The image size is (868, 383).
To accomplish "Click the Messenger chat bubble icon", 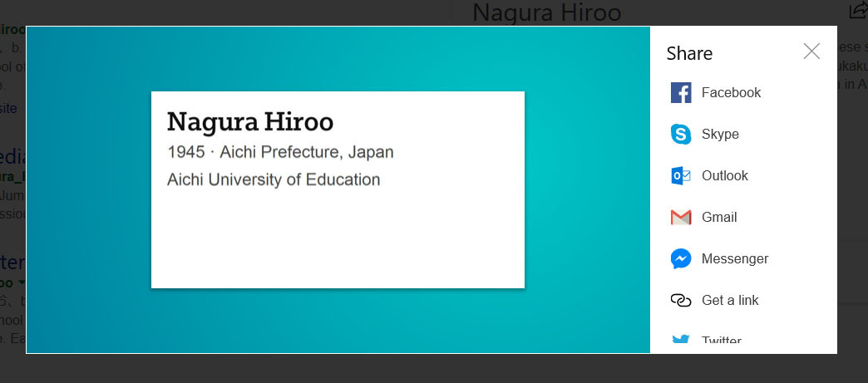I will pos(681,259).
